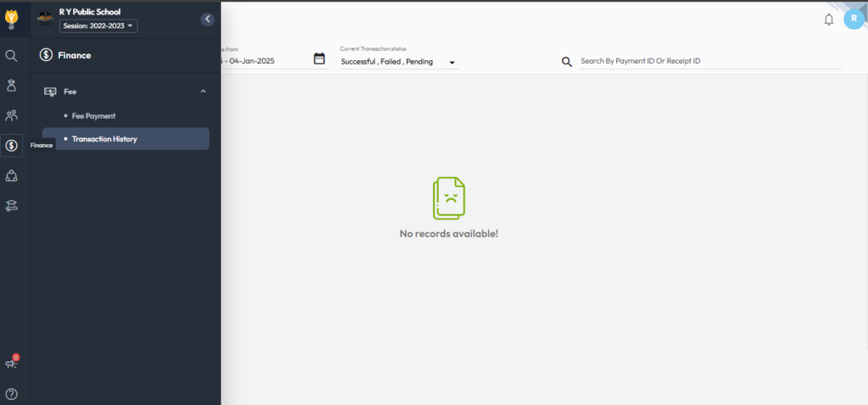Collapse the Fee section chevron
The width and height of the screenshot is (868, 405).
coord(203,91)
